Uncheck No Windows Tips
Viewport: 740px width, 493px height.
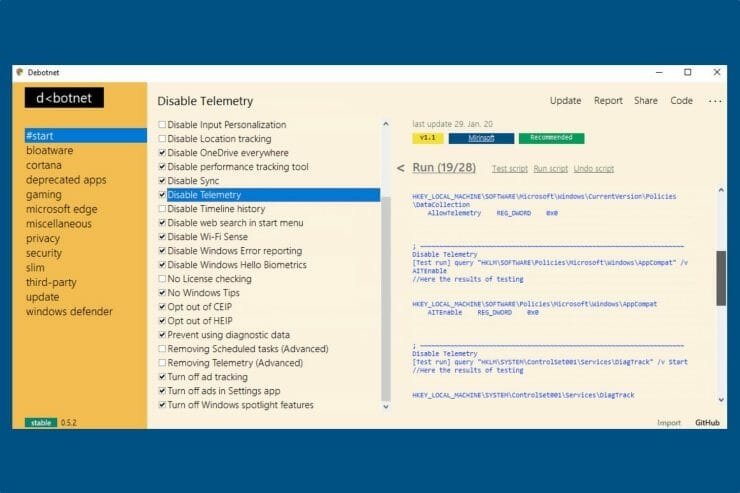click(162, 292)
